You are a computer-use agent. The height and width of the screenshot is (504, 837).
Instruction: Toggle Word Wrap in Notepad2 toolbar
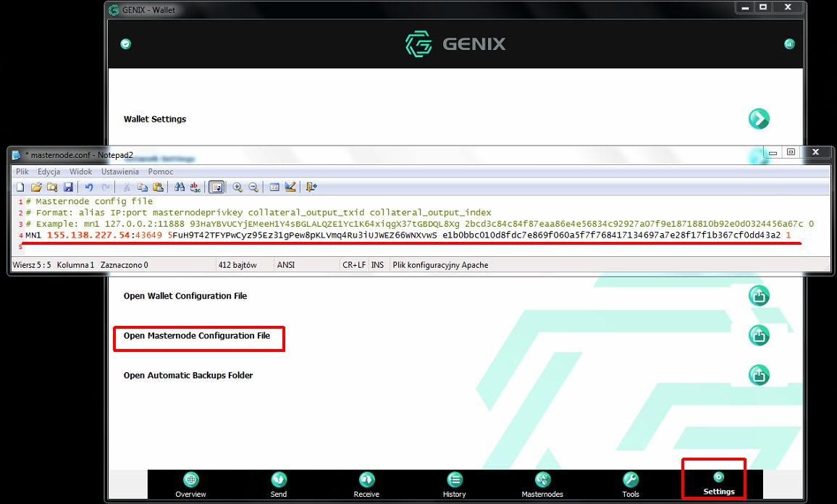coord(216,187)
